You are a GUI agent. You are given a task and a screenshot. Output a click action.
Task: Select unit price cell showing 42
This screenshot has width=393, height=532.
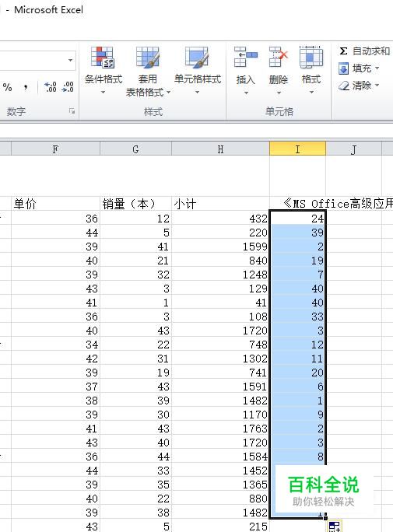coord(56,359)
